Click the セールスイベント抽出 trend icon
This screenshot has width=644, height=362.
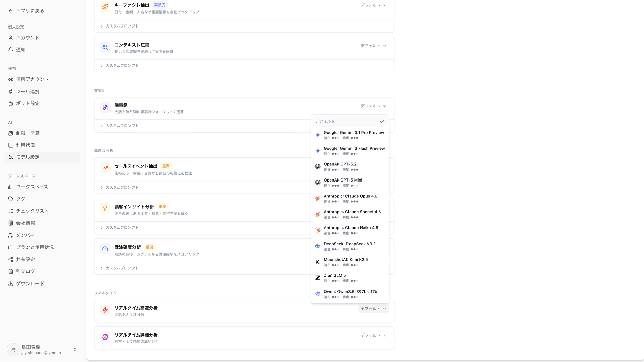(105, 168)
